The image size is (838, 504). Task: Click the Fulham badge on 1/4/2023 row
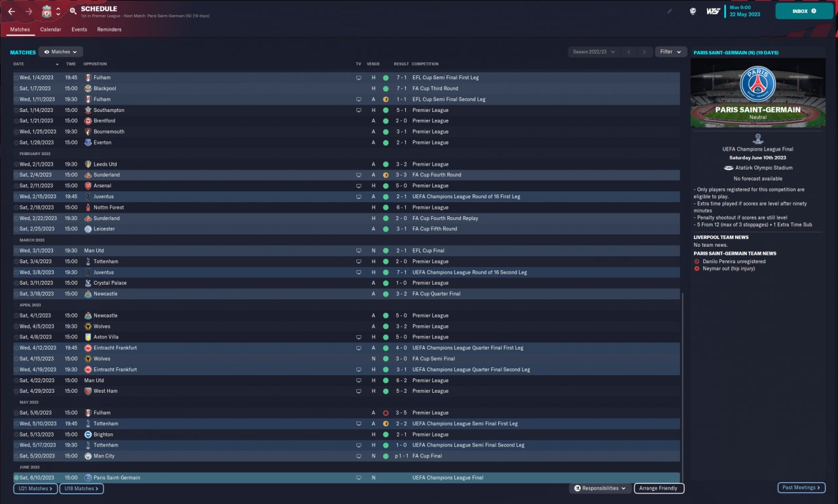88,77
